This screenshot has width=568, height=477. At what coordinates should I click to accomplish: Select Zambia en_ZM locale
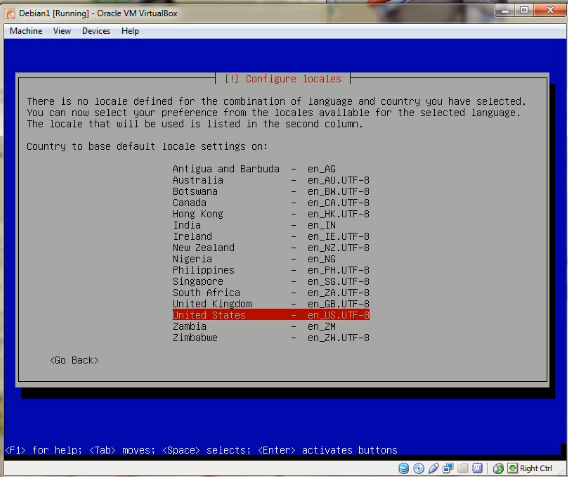click(x=271, y=326)
